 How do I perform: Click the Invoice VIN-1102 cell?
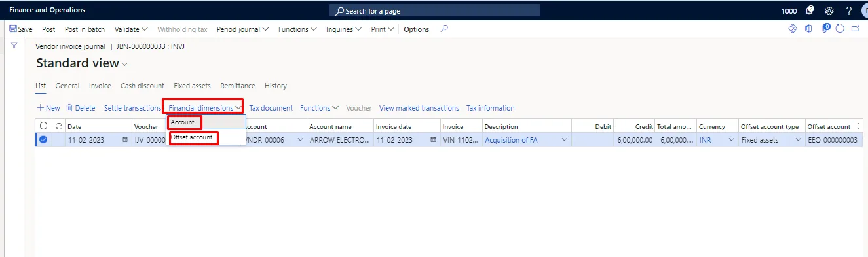[462, 140]
